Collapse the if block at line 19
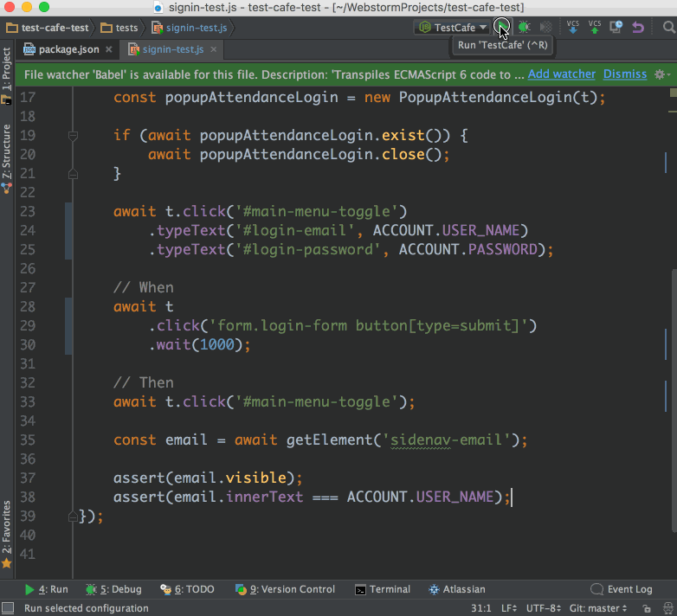677x616 pixels. [73, 136]
